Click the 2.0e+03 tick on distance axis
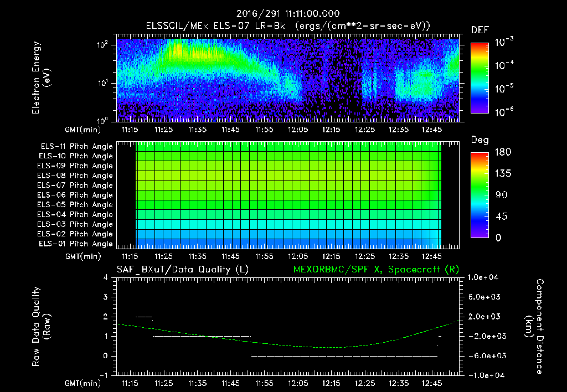 pyautogui.click(x=484, y=317)
